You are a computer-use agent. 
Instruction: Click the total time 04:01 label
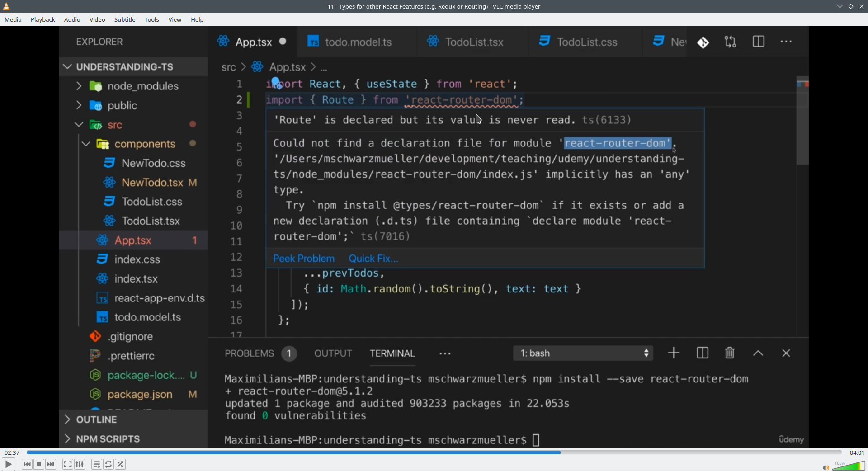tap(857, 452)
